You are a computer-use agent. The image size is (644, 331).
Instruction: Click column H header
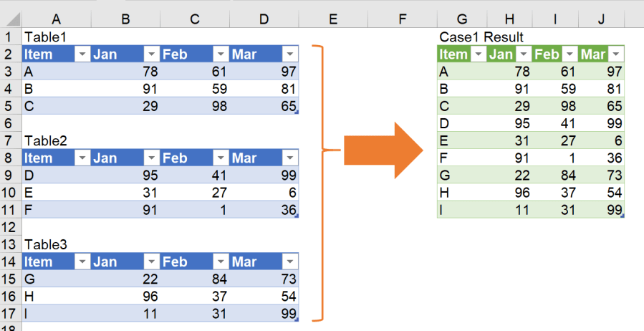[x=508, y=20]
